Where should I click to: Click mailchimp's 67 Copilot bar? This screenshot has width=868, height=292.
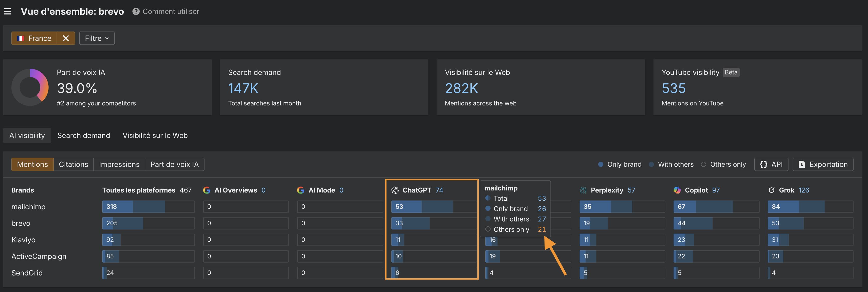(x=716, y=207)
